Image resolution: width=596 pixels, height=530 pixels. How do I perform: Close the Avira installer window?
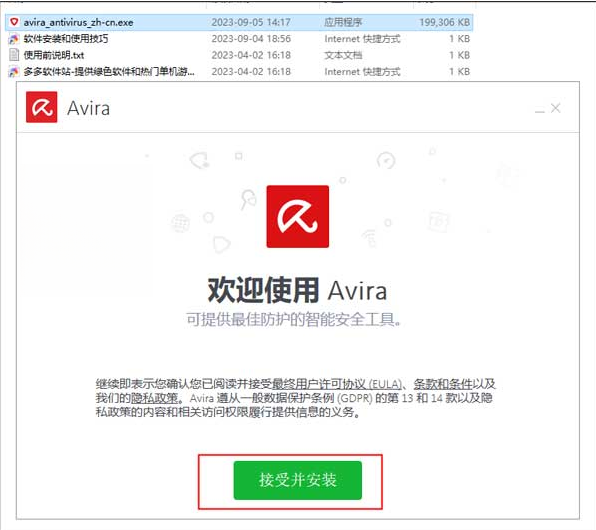(556, 108)
